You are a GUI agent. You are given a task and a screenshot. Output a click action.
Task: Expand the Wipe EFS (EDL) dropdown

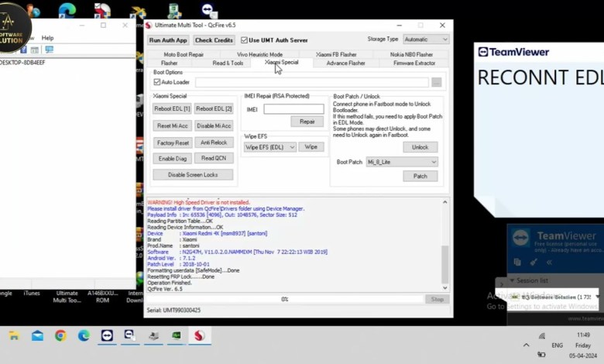coord(269,147)
